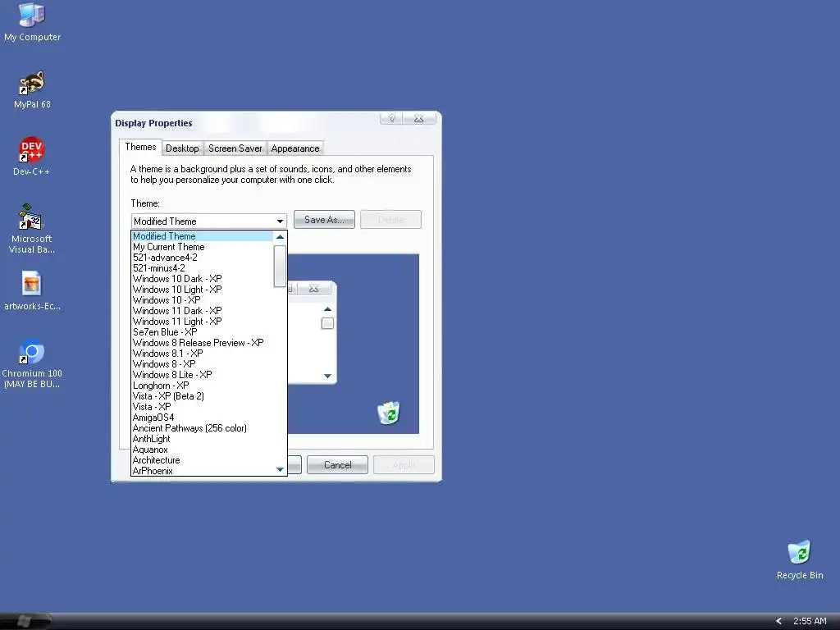Pick Vista - XP (Beta 2) theme
The height and width of the screenshot is (630, 840).
(202, 396)
